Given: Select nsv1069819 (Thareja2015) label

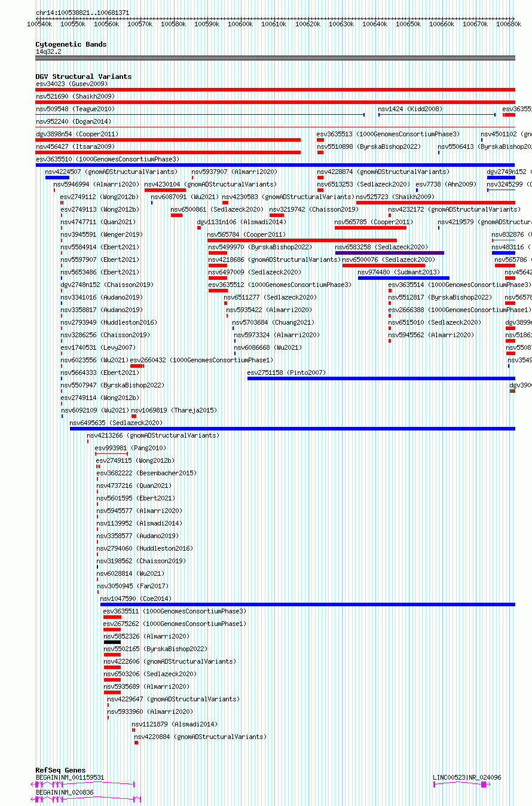Looking at the screenshot, I should coord(174,410).
